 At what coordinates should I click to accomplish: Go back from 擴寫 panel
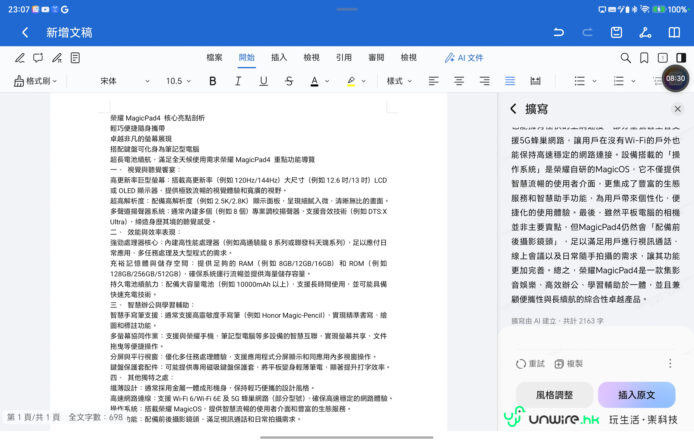(x=513, y=109)
